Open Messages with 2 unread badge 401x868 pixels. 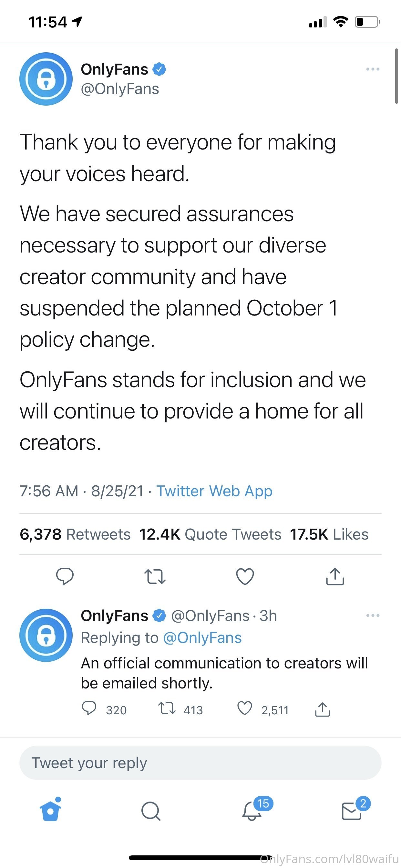(352, 811)
